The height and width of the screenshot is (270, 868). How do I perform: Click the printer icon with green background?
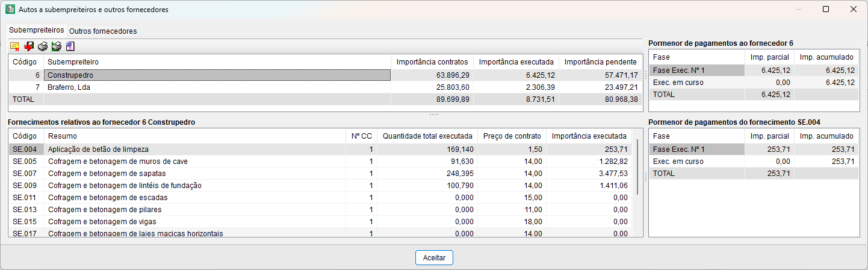coord(56,46)
